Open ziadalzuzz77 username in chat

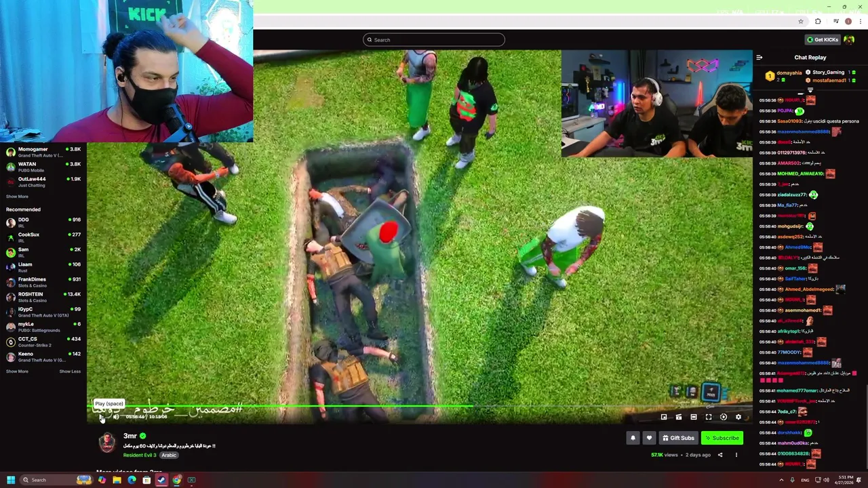(x=792, y=195)
